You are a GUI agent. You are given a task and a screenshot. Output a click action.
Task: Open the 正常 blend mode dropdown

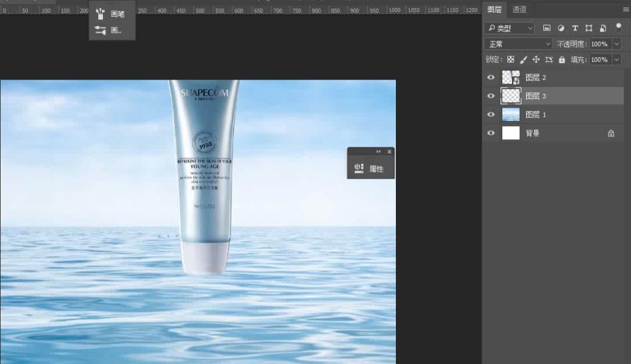click(x=519, y=44)
